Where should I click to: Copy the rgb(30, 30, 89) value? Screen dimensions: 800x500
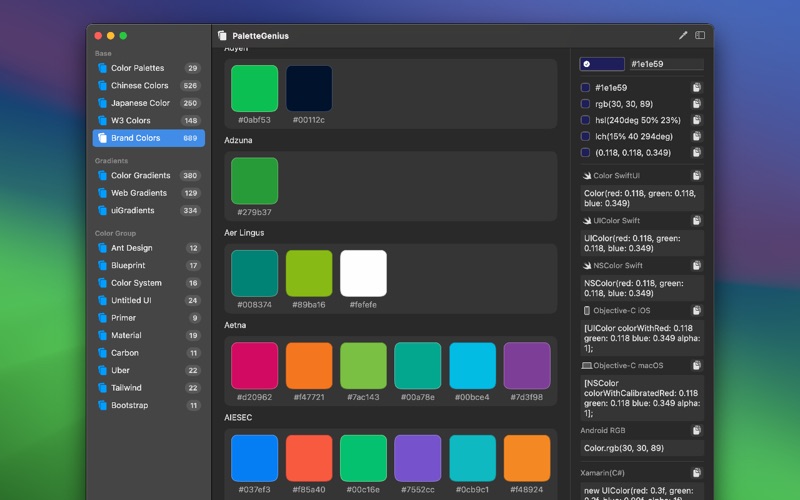point(696,104)
